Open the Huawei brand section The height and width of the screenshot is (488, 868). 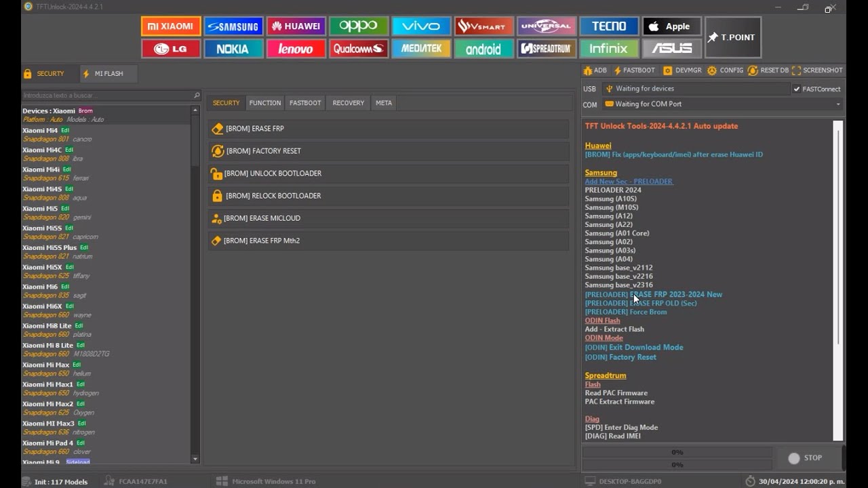(296, 26)
